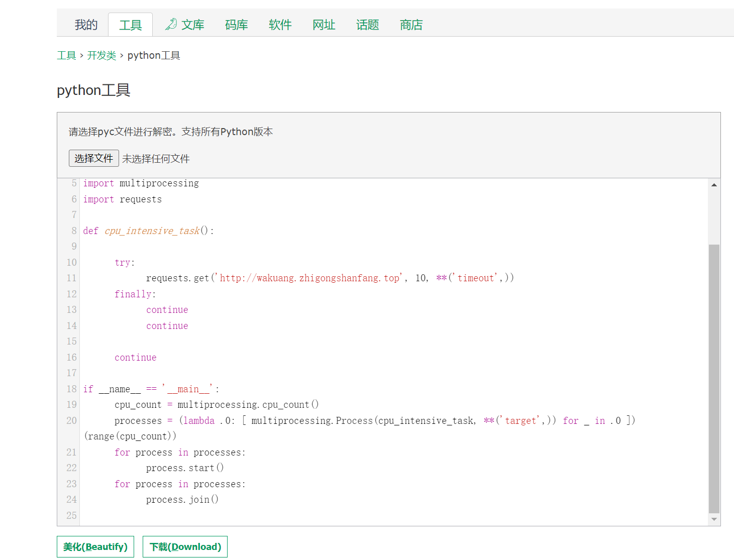Click the 下载(Download) button
Image resolution: width=734 pixels, height=560 pixels.
coord(185,546)
